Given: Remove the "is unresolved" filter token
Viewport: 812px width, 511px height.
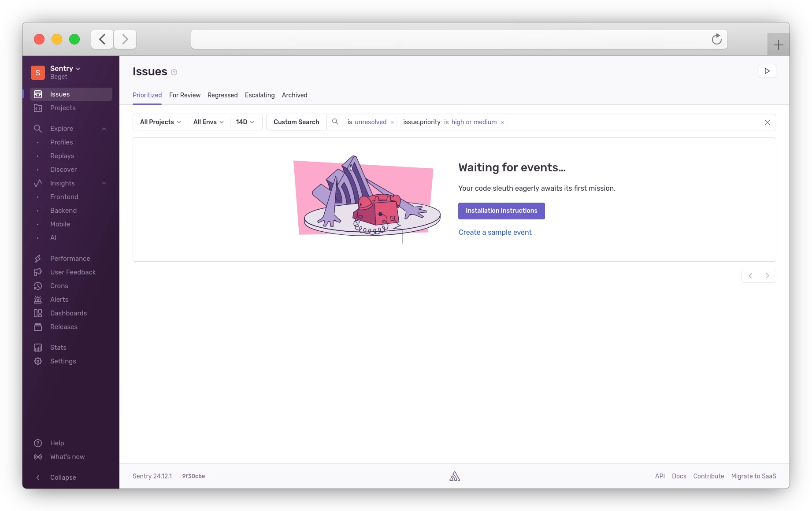Looking at the screenshot, I should point(392,122).
